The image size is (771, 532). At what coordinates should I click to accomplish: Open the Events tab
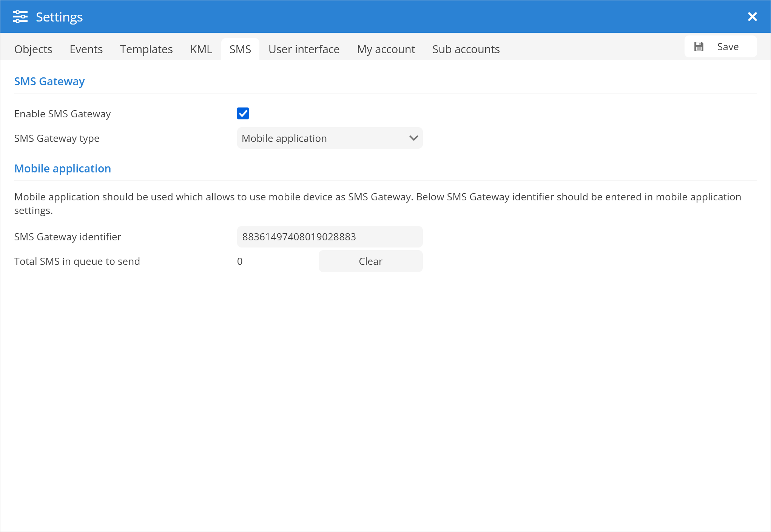[x=86, y=49]
